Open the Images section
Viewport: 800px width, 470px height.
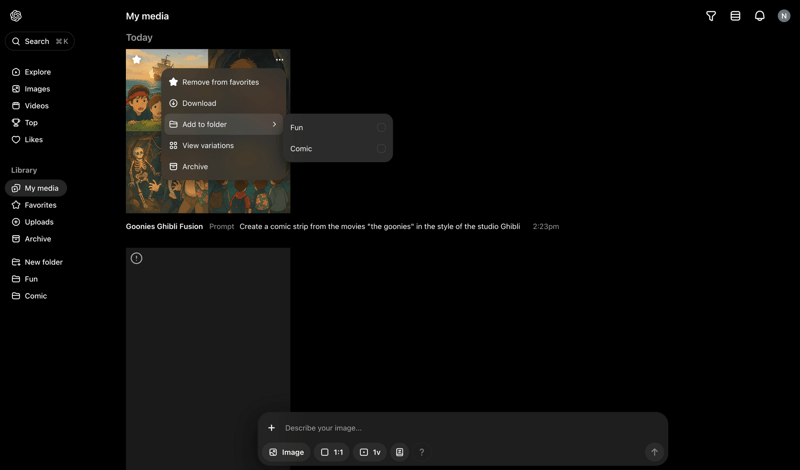point(31,89)
